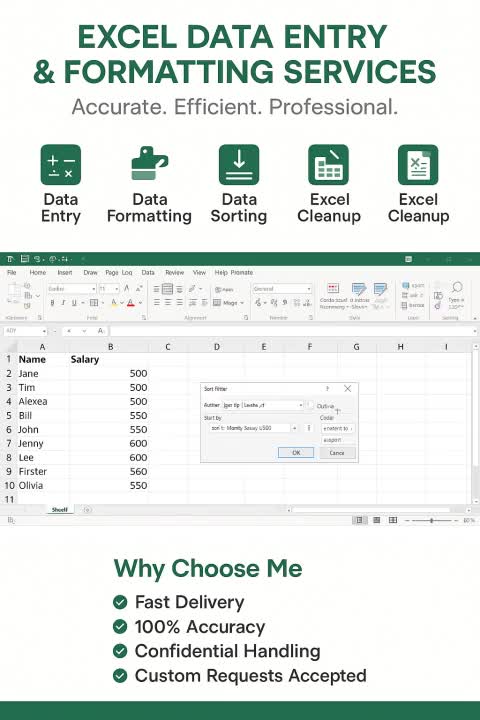The image size is (480, 720).
Task: Expand the Name Box dropdown arrow
Action: click(x=44, y=331)
